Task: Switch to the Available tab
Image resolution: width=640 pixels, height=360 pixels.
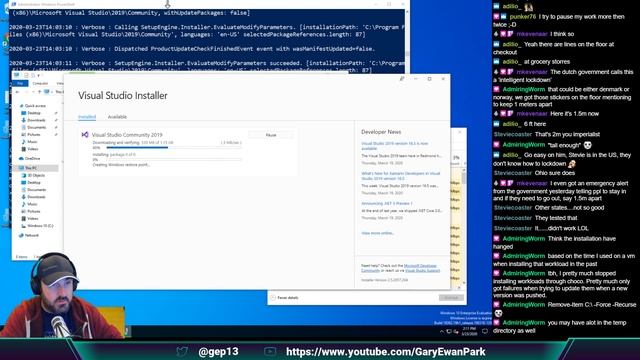Action: [x=117, y=117]
